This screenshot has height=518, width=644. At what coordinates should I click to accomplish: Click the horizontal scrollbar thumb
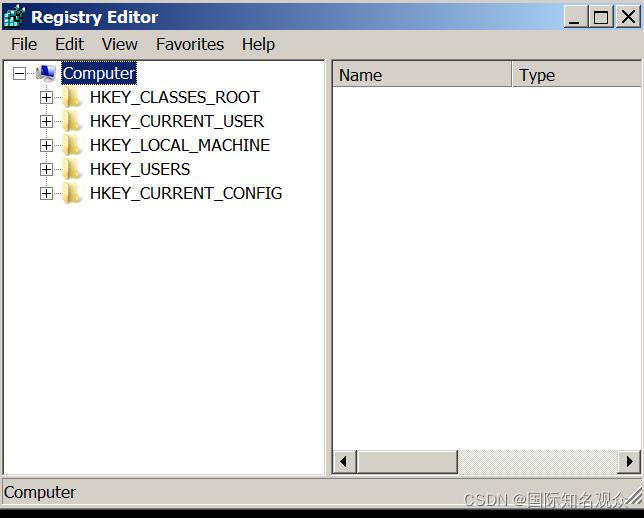[x=407, y=462]
